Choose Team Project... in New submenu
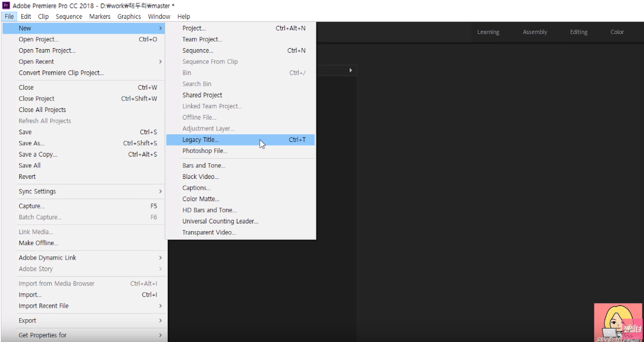This screenshot has height=342, width=644. (x=240, y=39)
